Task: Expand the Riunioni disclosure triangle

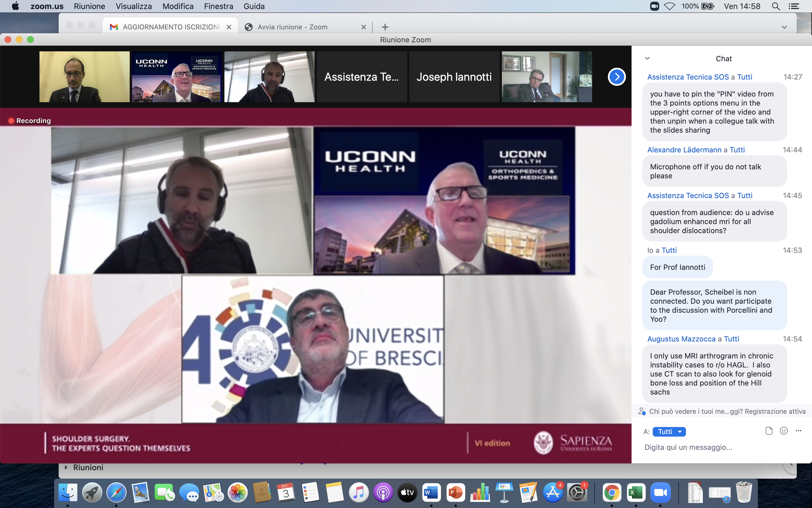Action: point(66,467)
